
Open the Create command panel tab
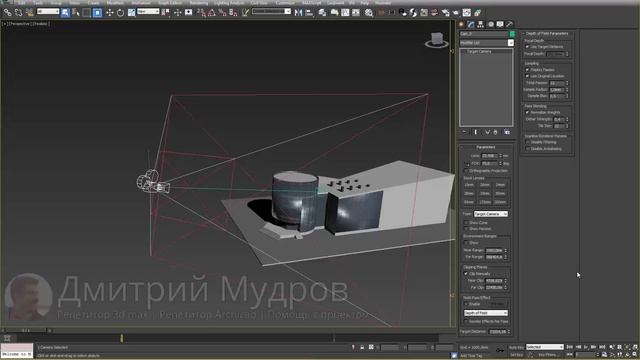[x=461, y=24]
